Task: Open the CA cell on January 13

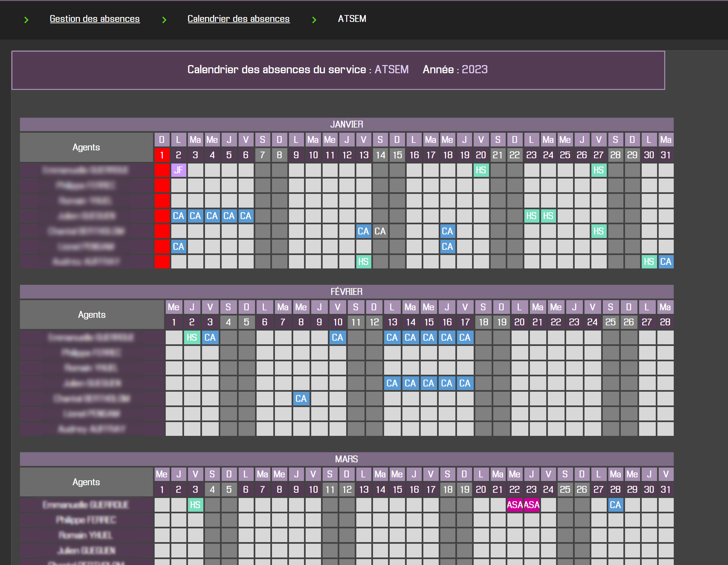Action: coord(363,231)
